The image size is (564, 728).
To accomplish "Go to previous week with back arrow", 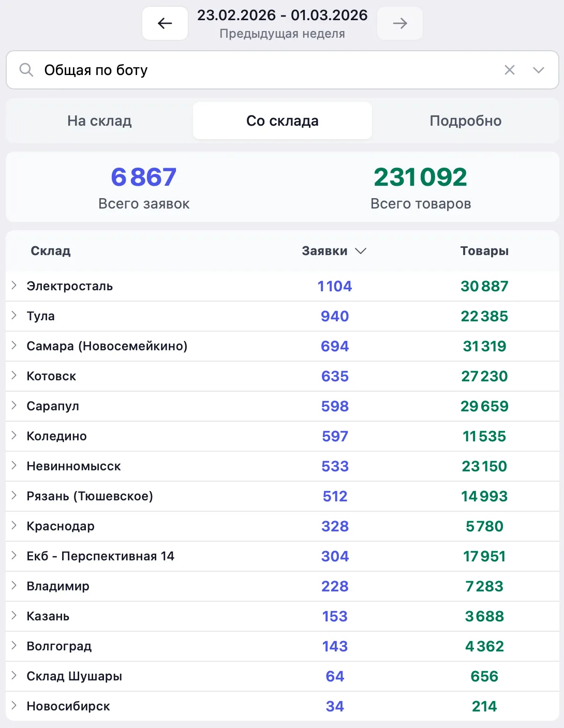I will click(165, 23).
